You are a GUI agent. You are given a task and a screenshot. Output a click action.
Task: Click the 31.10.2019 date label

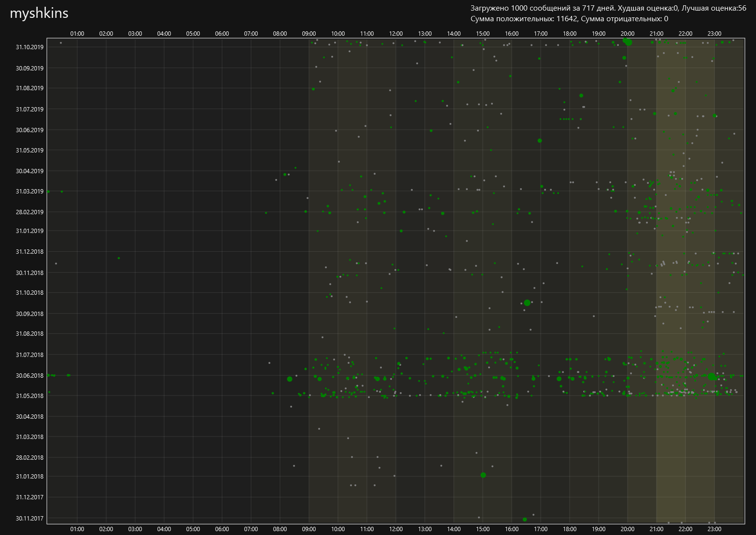click(x=29, y=47)
